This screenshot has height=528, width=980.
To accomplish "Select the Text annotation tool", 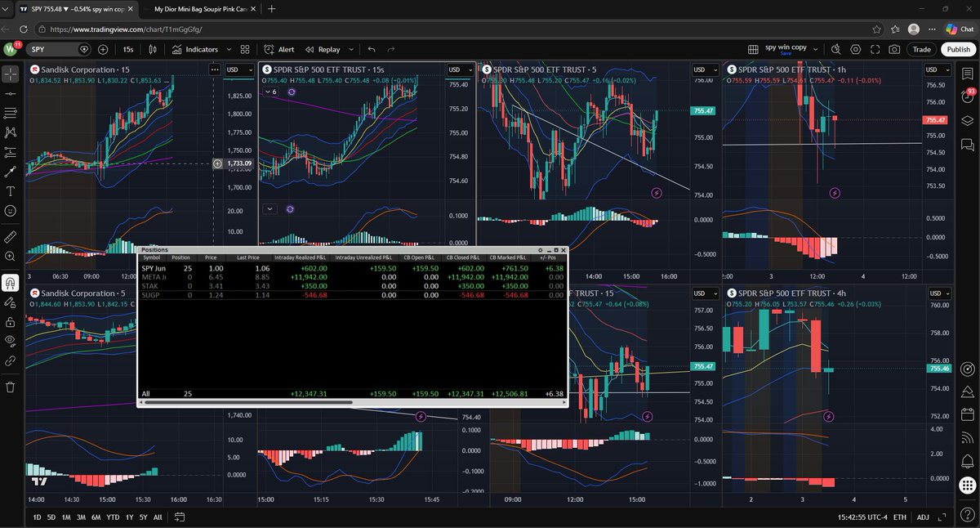I will pyautogui.click(x=11, y=191).
